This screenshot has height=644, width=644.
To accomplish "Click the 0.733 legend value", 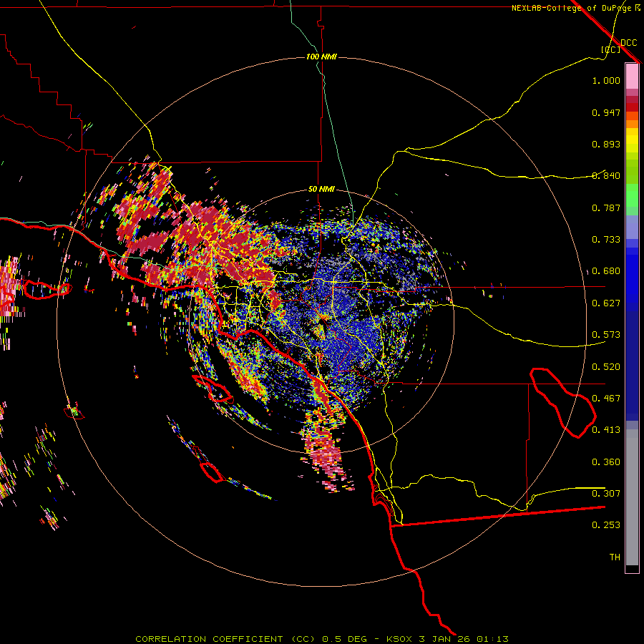I will pos(606,240).
